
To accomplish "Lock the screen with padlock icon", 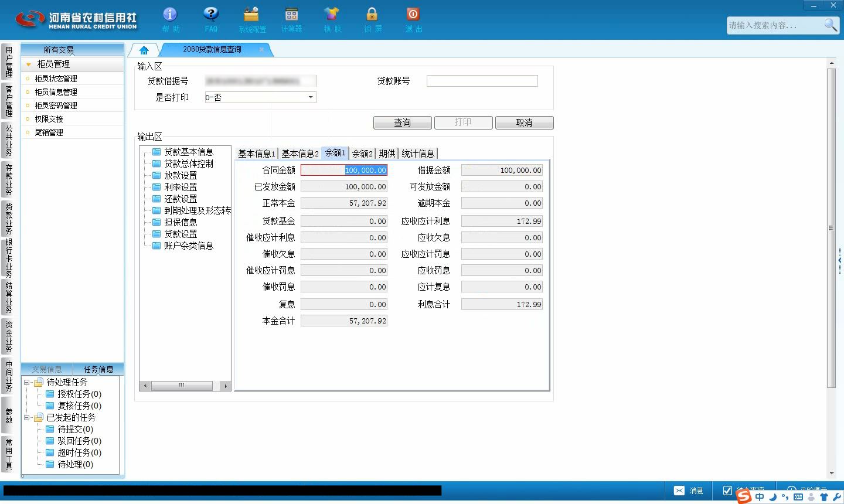I will click(x=372, y=15).
